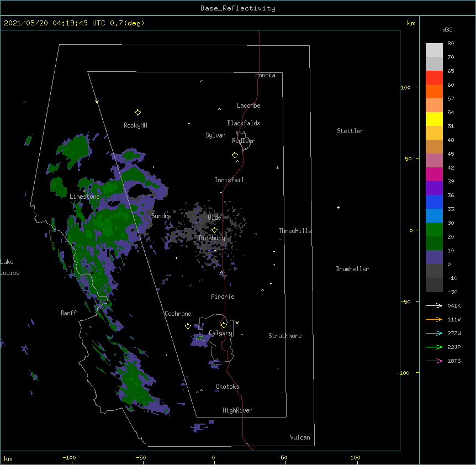The image size is (476, 465).
Task: Select the bright green 20-30 dBZ swatch
Action: coord(434,230)
